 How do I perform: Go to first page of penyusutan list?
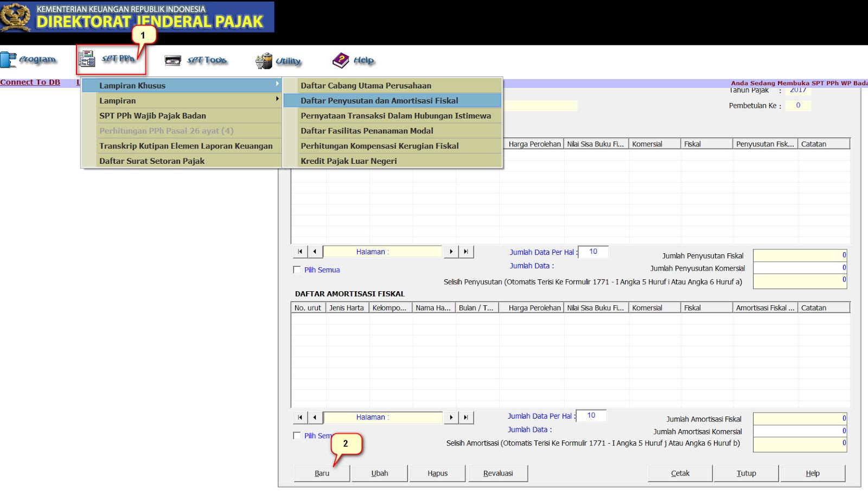click(x=300, y=252)
